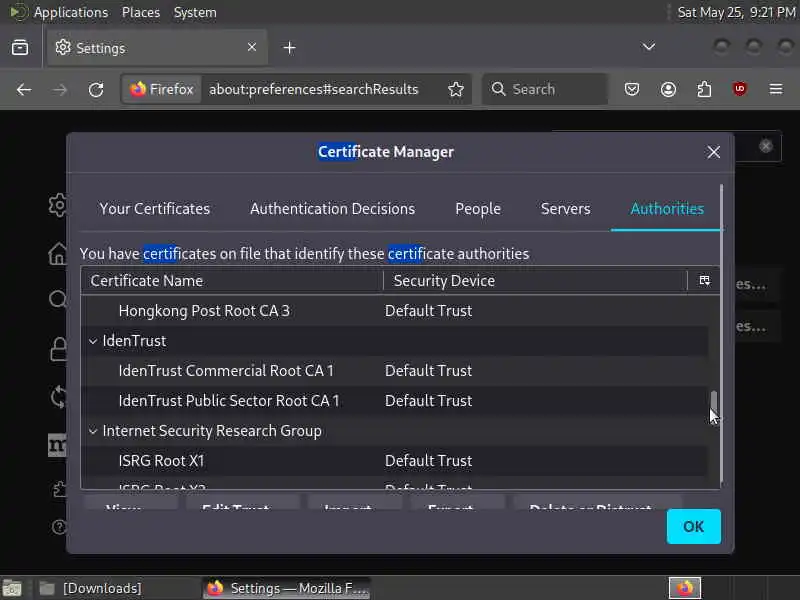The width and height of the screenshot is (800, 600).
Task: Select IdenTrust Commercial Root CA 1
Action: point(394,371)
